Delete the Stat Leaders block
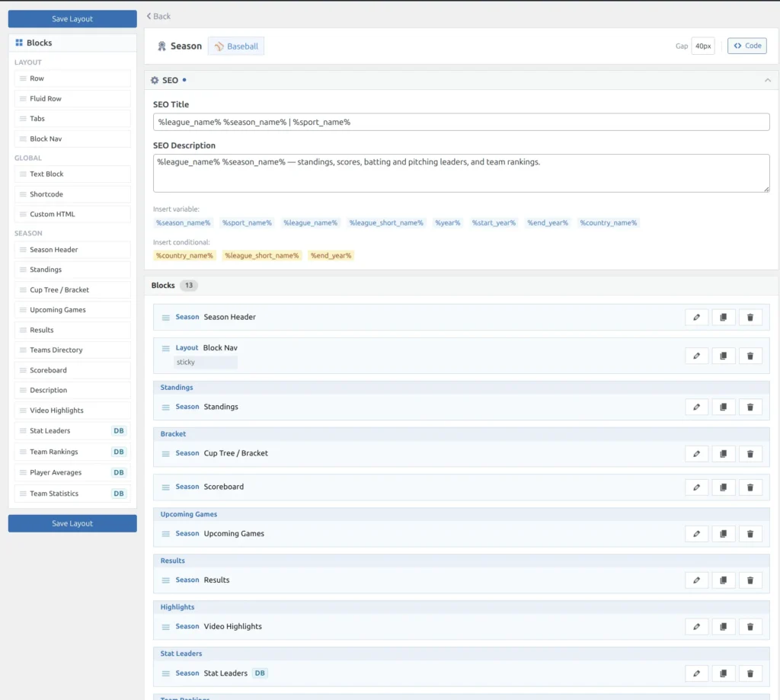Image resolution: width=780 pixels, height=700 pixels. point(750,673)
